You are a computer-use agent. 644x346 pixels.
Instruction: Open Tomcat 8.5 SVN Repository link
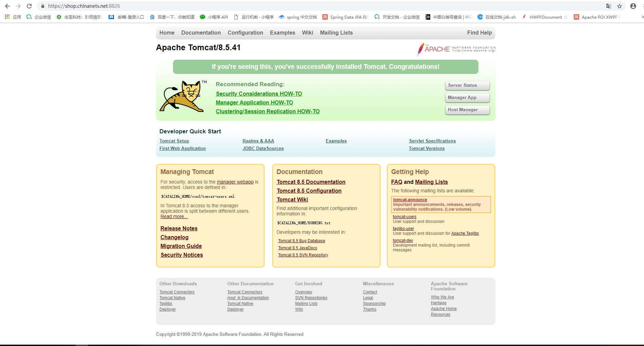click(303, 255)
